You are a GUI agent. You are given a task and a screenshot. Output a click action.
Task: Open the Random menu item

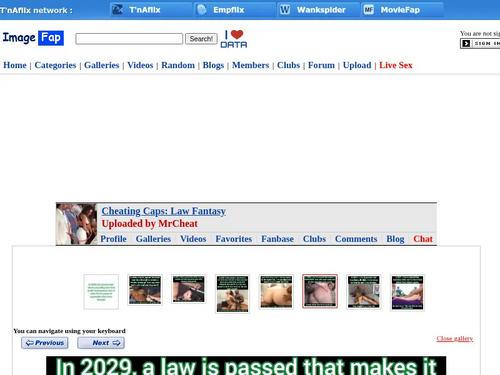tap(178, 65)
